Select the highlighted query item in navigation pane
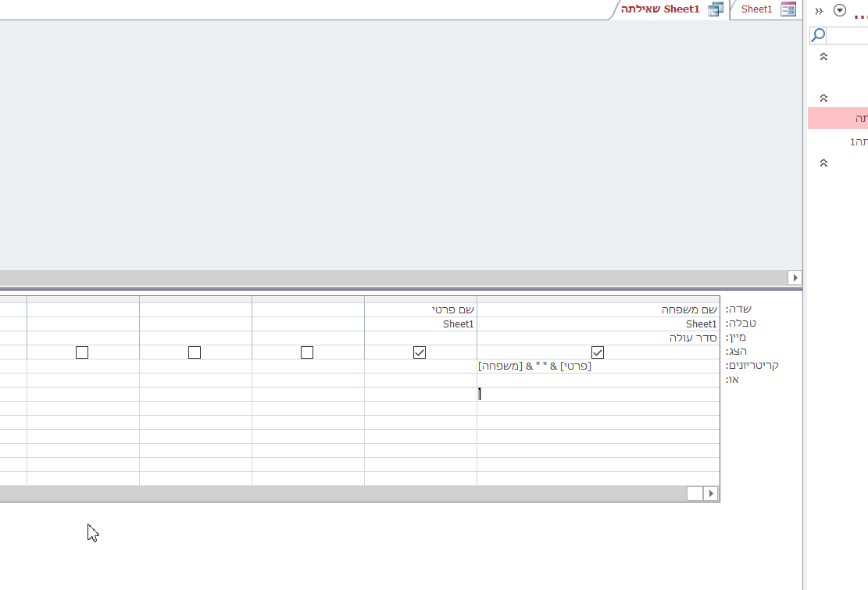 click(x=838, y=119)
